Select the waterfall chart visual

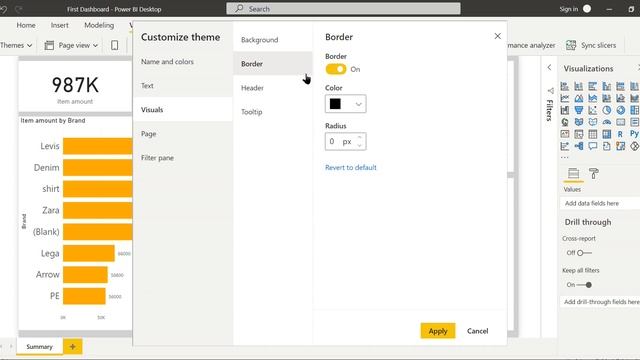click(x=565, y=110)
